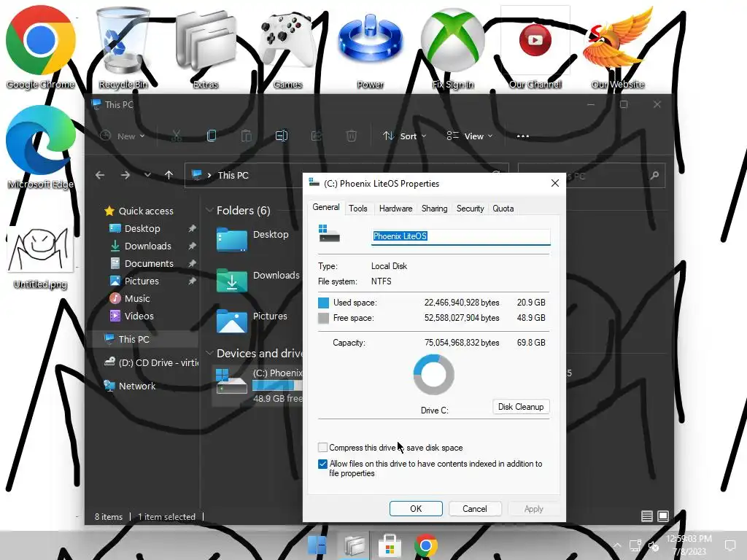Screen dimensions: 747x560
Task: Open Our Channel YouTube shortcut
Action: tap(535, 47)
